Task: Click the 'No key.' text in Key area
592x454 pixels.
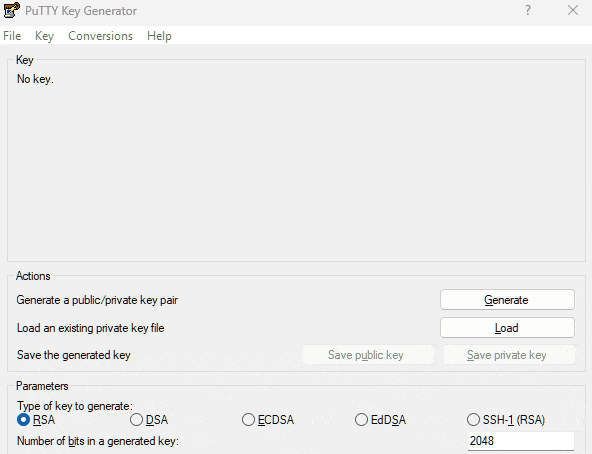Action: pos(35,79)
